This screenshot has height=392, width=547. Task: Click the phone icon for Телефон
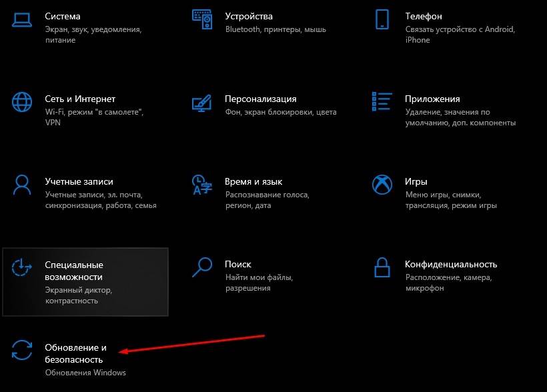382,21
